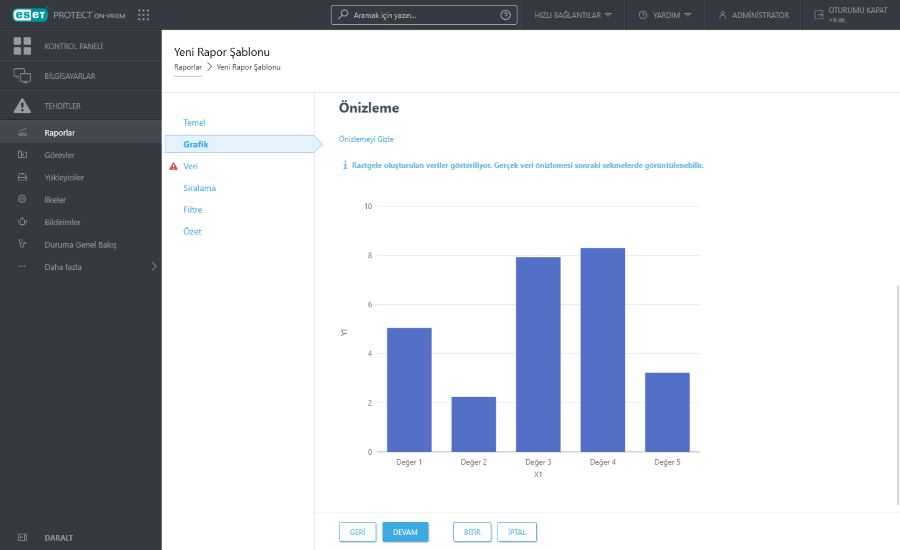Open Bilgisayarlar computers icon in sidebar
Image resolution: width=900 pixels, height=550 pixels.
click(22, 76)
